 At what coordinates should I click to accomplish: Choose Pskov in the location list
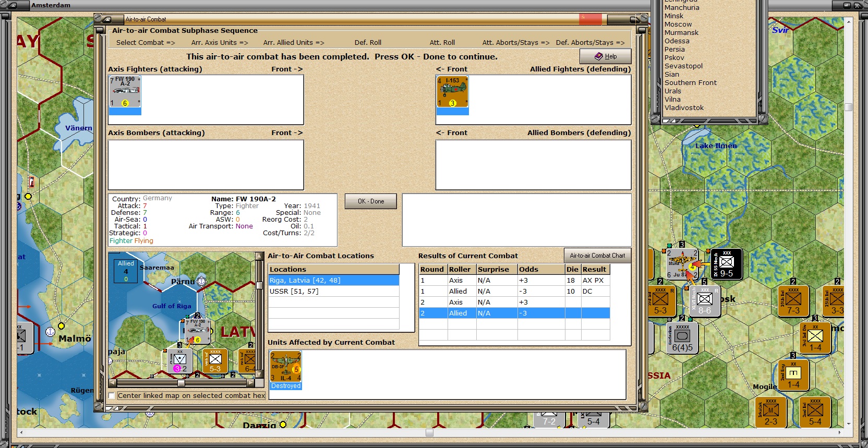coord(674,58)
